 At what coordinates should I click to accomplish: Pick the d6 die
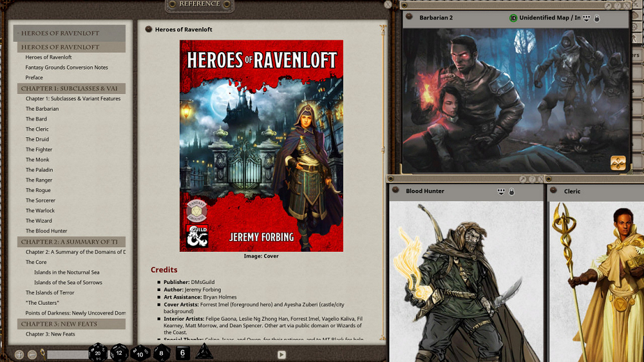(183, 352)
